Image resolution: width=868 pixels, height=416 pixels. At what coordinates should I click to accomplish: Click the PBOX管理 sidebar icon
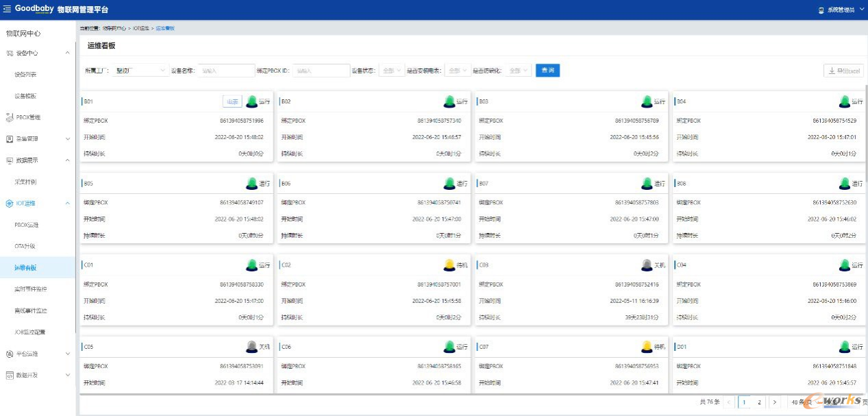[x=10, y=117]
